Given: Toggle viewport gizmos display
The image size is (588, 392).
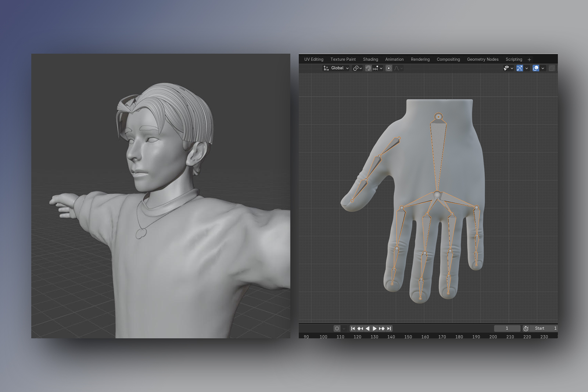Looking at the screenshot, I should coord(520,68).
